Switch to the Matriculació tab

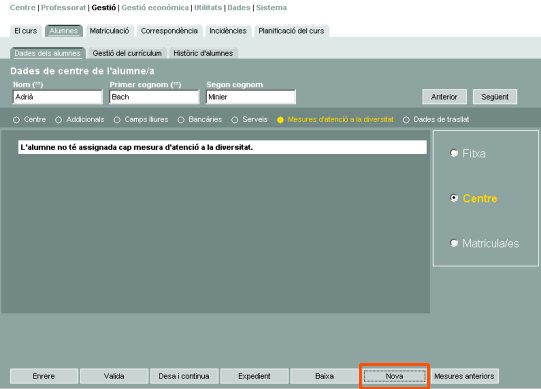109,31
